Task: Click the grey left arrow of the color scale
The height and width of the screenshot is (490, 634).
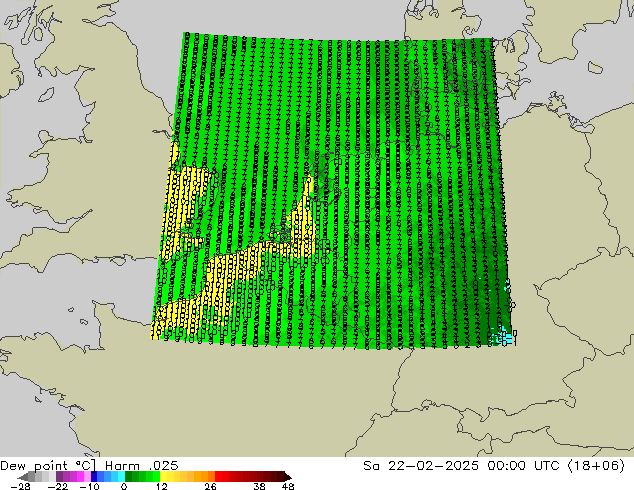Action: (x=22, y=477)
